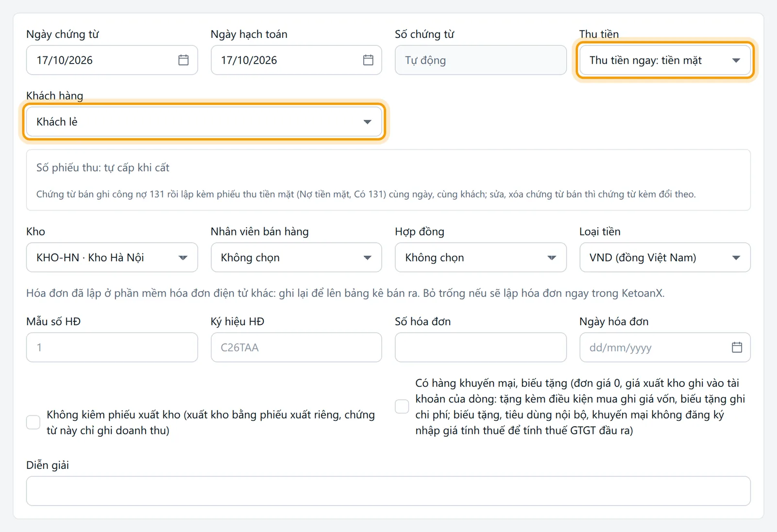Viewport: 777px width, 532px height.
Task: Open calendar icon for Ngày hạch toán
Action: pyautogui.click(x=368, y=60)
